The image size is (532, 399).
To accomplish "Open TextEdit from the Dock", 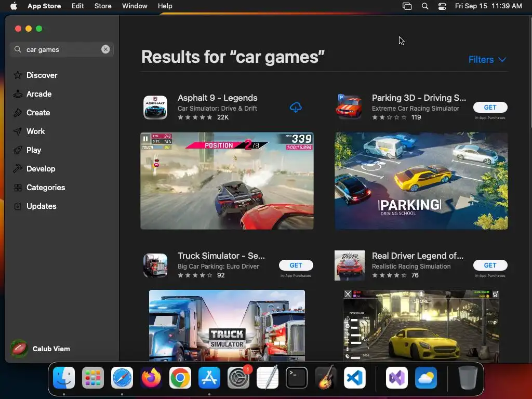I will coord(268,378).
